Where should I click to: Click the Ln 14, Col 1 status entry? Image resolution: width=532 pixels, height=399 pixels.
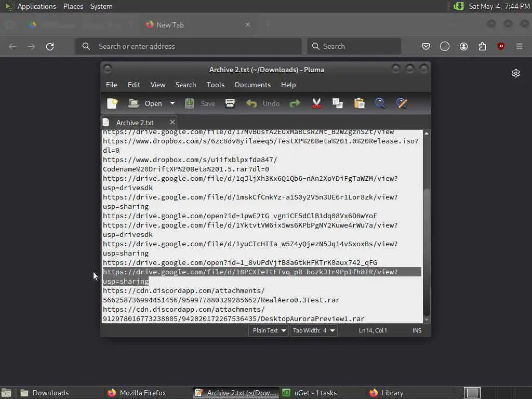coord(373,330)
